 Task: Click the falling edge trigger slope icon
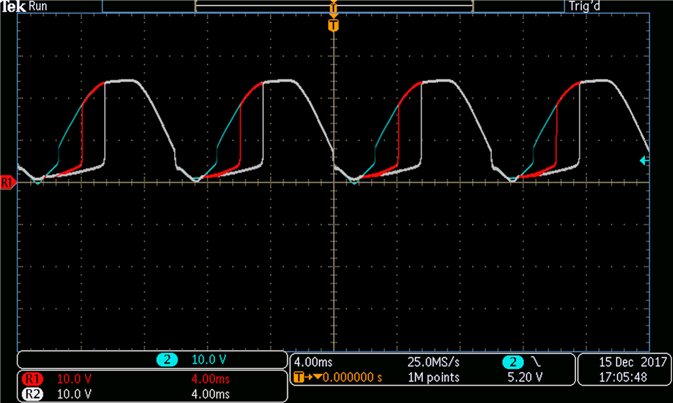(x=536, y=362)
